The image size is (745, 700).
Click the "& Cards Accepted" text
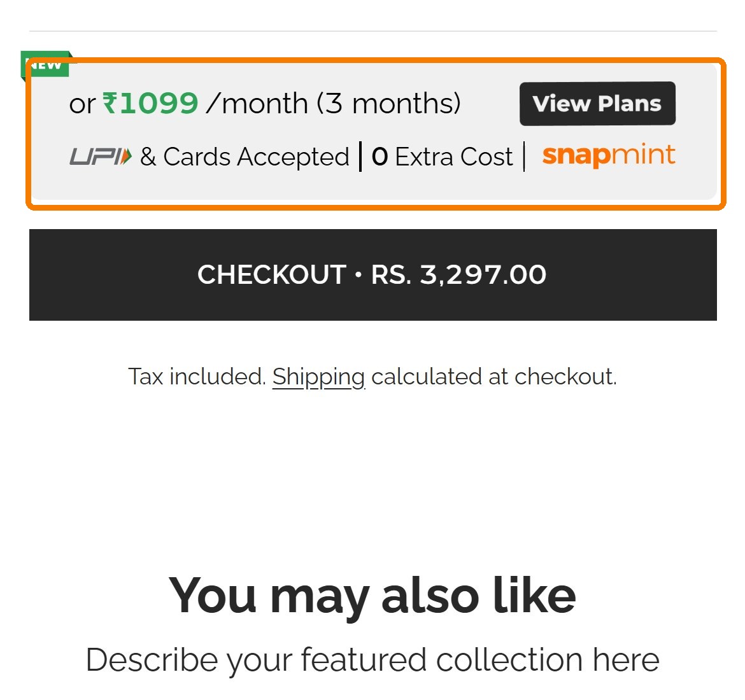[x=245, y=157]
